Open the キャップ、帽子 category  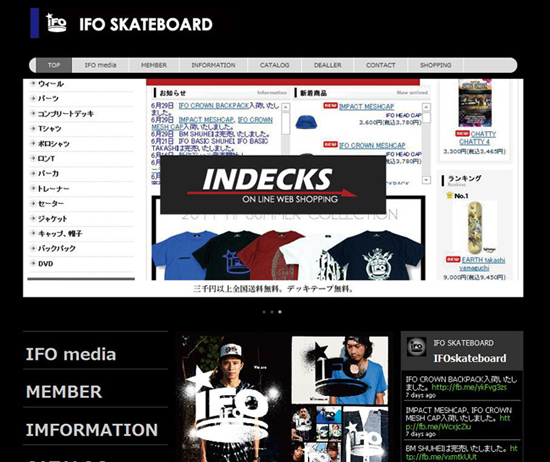60,234
